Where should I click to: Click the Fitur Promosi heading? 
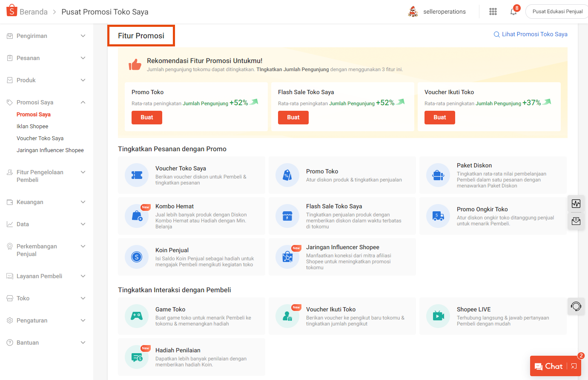[x=141, y=36]
